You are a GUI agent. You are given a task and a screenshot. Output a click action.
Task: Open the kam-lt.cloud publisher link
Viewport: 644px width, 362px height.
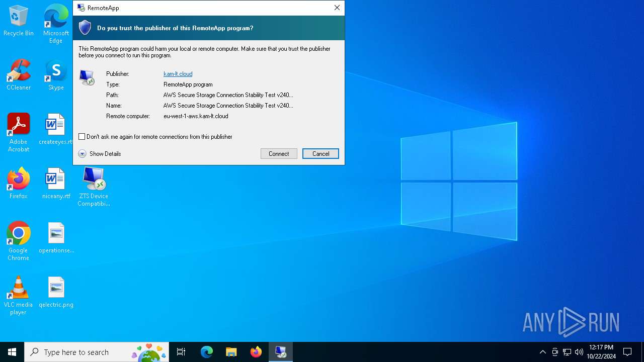178,74
